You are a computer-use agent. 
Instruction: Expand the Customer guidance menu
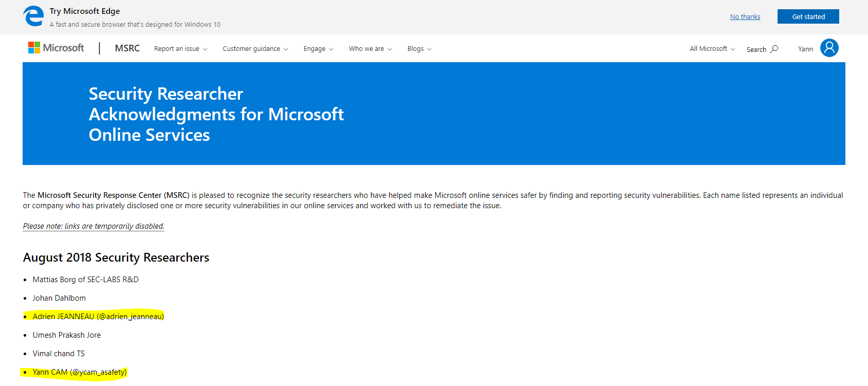pyautogui.click(x=255, y=49)
